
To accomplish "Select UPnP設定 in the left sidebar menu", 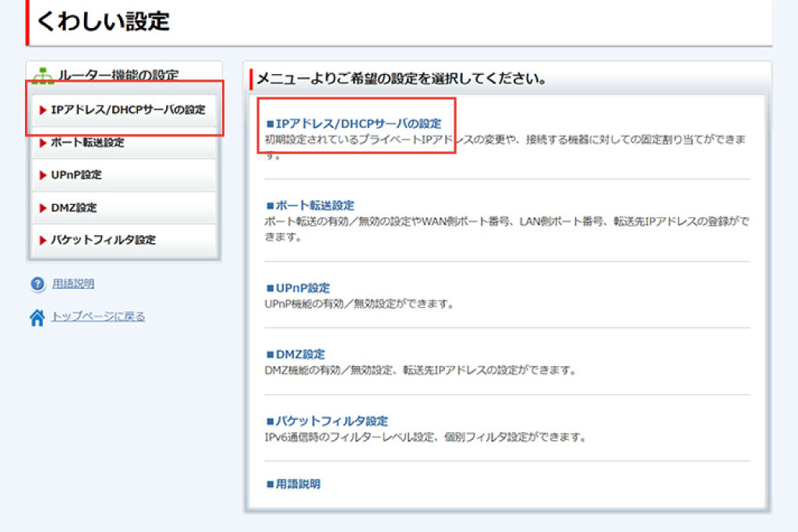I will (76, 175).
